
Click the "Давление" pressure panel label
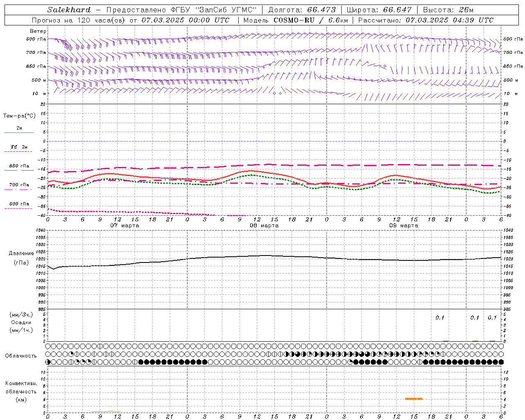tap(21, 253)
